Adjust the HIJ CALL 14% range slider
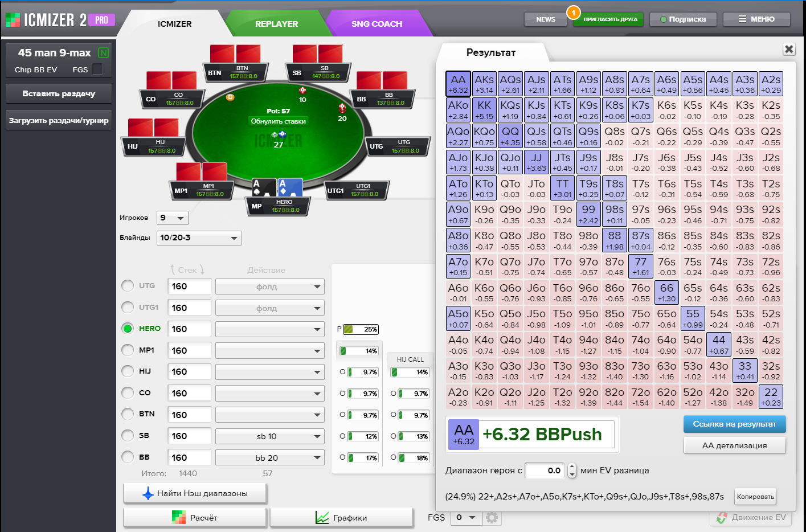Image resolution: width=806 pixels, height=532 pixels. click(x=410, y=372)
